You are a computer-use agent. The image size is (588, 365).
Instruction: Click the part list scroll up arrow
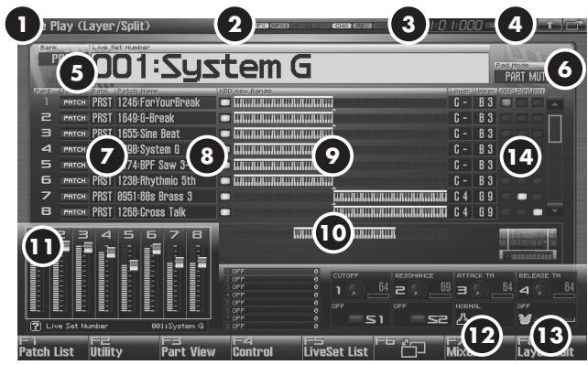555,104
